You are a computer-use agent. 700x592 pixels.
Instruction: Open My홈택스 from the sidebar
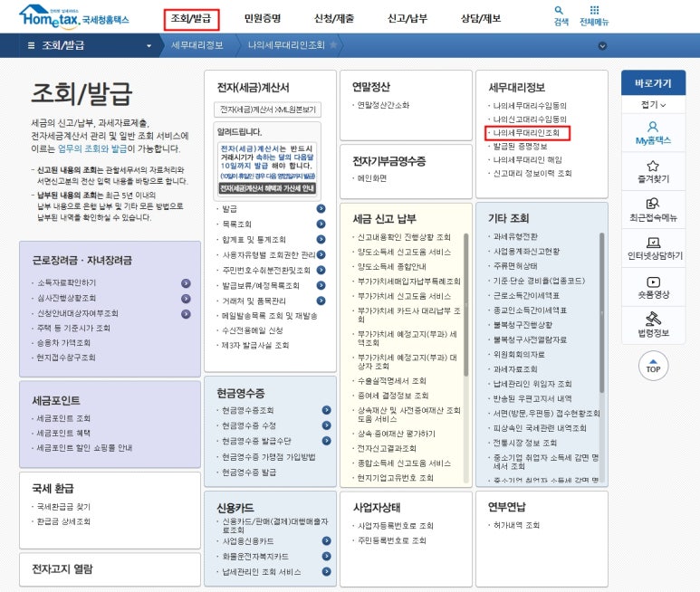coord(652,132)
